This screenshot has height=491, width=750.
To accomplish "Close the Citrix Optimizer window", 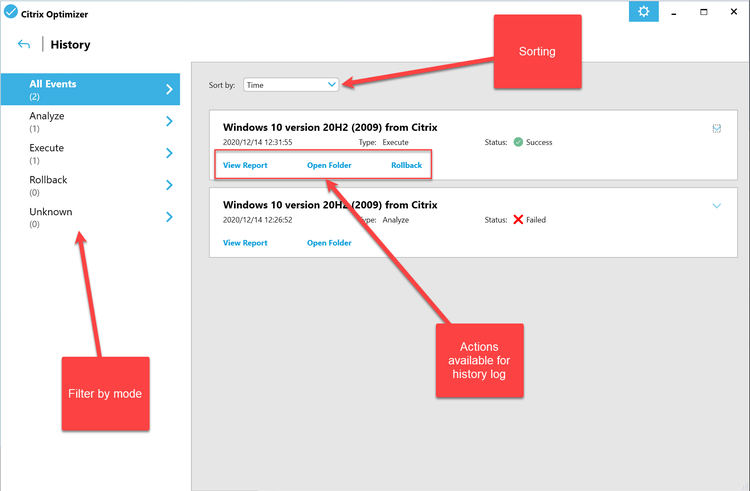I will [x=734, y=11].
